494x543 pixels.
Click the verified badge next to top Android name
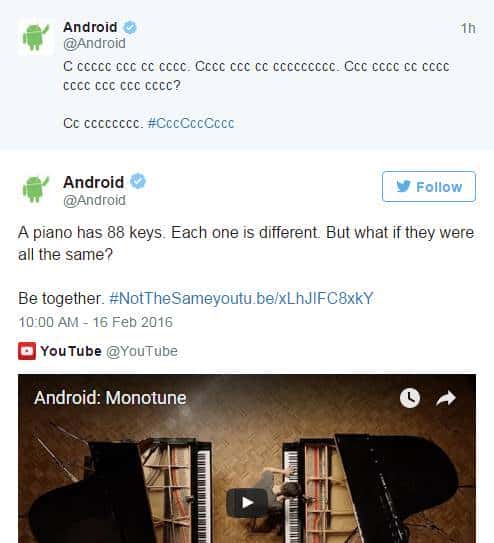coord(130,27)
